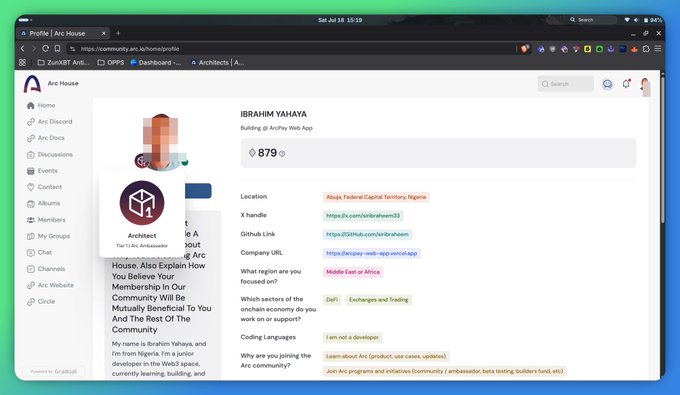Reload the page
The height and width of the screenshot is (395, 680).
(x=45, y=49)
